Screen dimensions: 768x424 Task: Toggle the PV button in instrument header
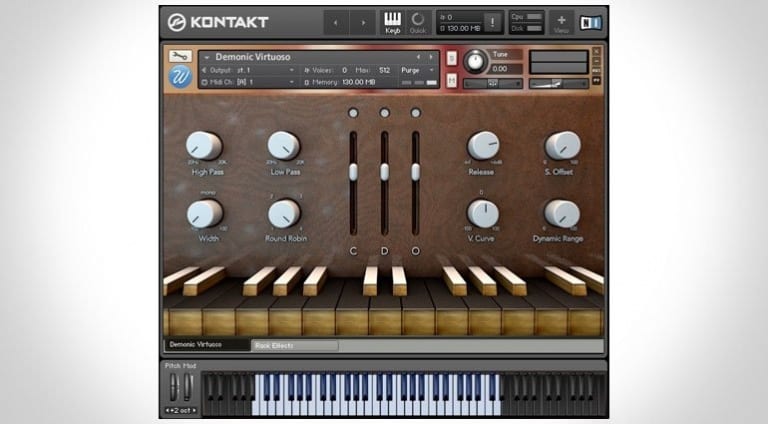click(x=596, y=80)
